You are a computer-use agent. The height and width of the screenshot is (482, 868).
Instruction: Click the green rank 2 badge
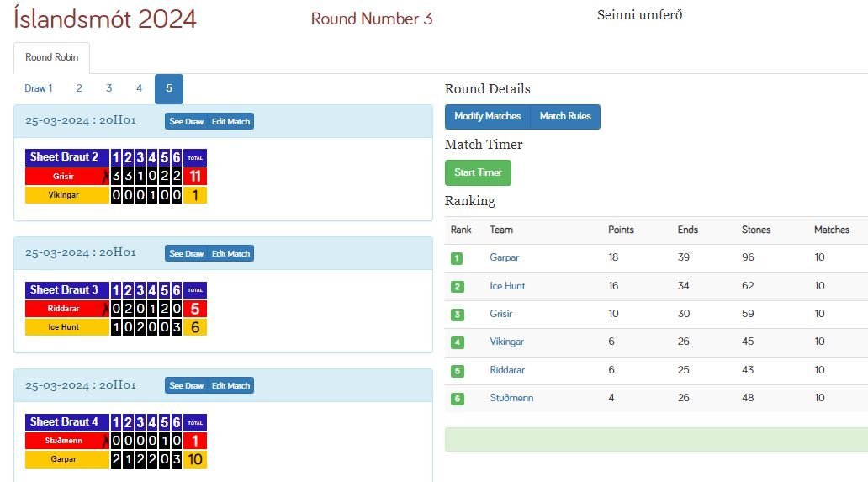coord(457,287)
